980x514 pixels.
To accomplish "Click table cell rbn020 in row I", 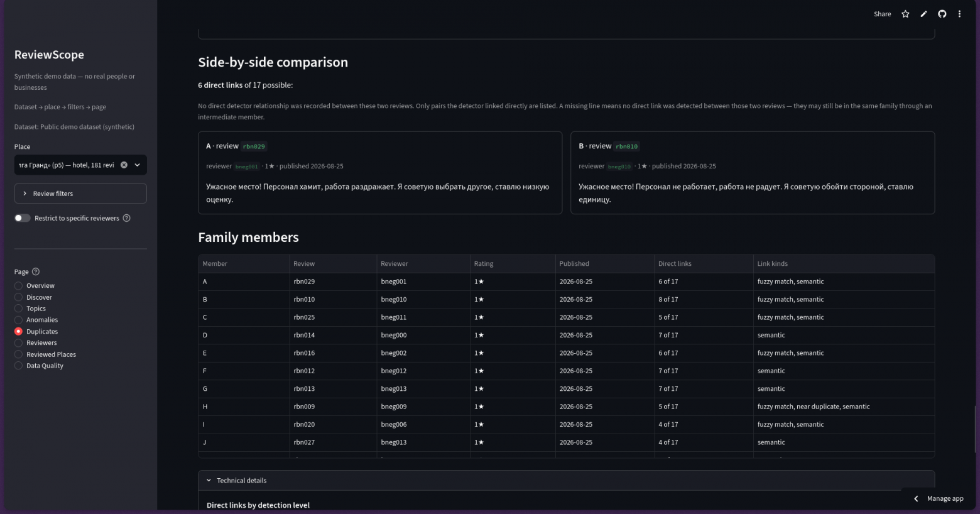I will click(x=333, y=424).
